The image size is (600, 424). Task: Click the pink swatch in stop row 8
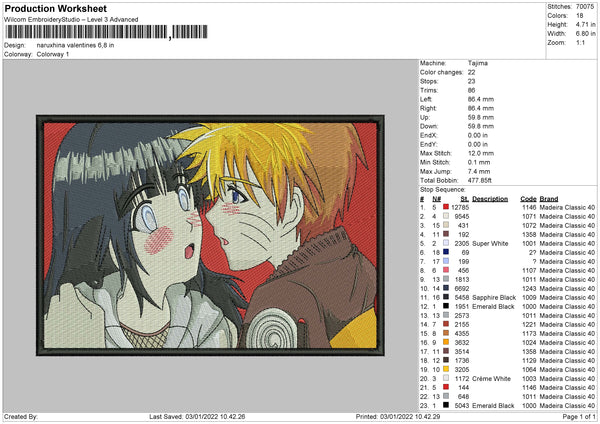coord(446,270)
